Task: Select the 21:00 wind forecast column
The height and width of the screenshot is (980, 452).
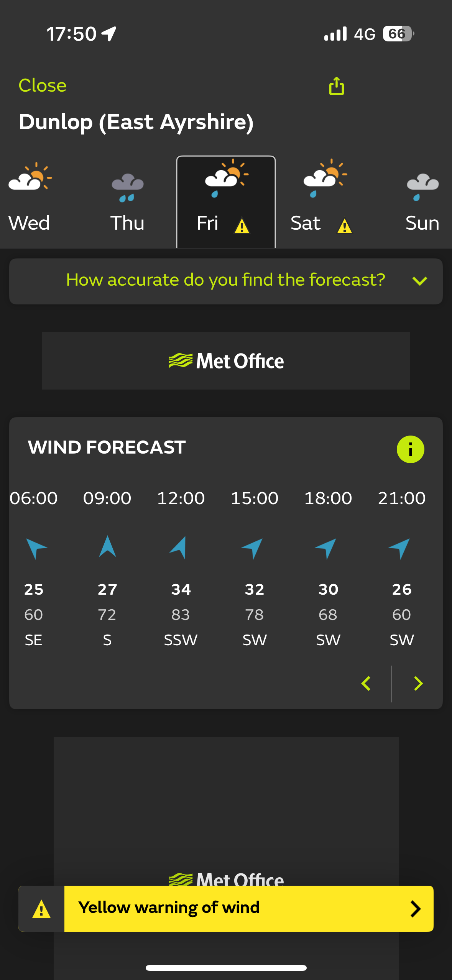Action: pos(401,567)
